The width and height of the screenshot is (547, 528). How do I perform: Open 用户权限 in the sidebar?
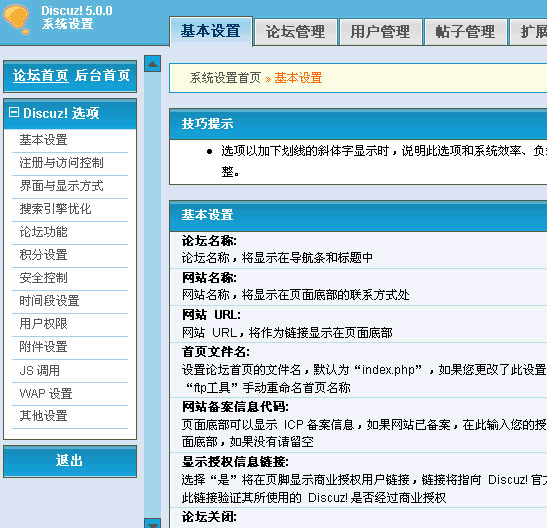point(44,324)
